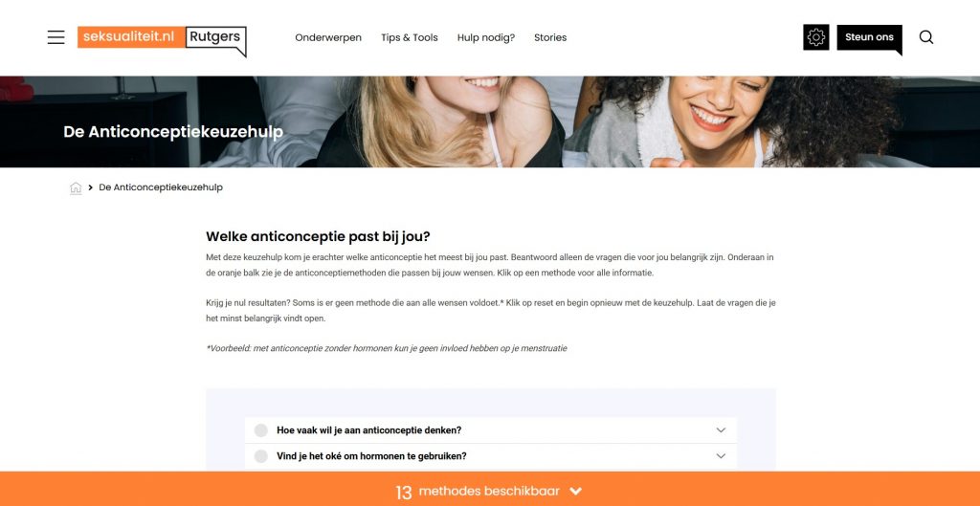Click the Steun ons button

pyautogui.click(x=869, y=38)
